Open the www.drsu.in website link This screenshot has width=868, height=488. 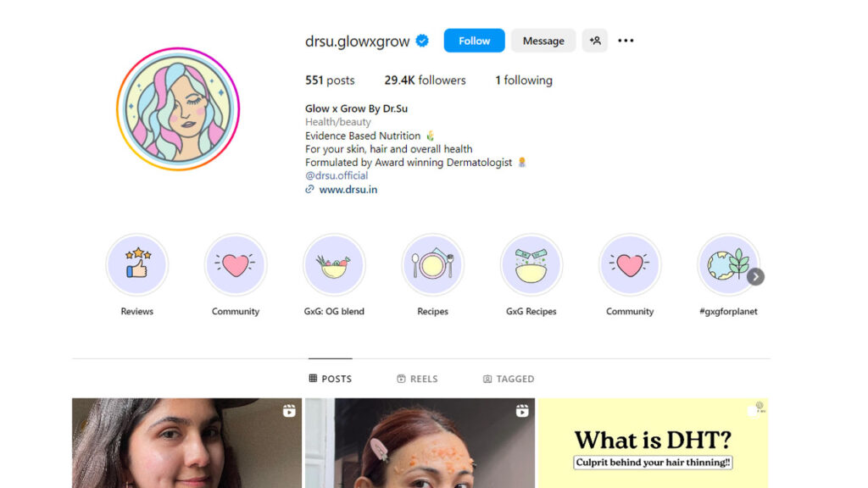[348, 189]
